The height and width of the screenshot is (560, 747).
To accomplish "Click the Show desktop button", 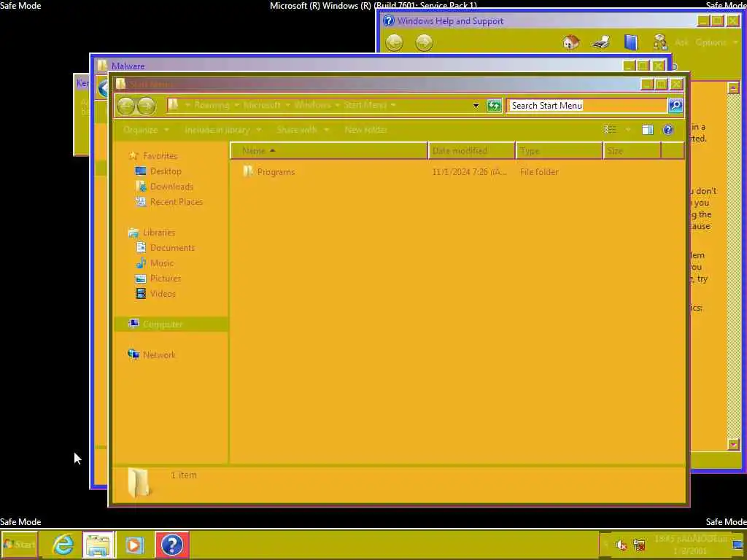I will (738, 544).
